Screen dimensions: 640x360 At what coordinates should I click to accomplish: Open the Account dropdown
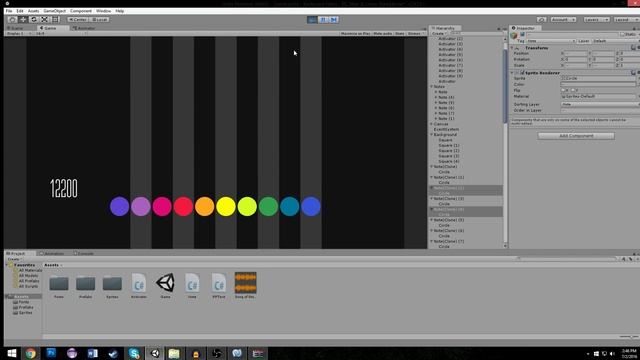point(563,19)
